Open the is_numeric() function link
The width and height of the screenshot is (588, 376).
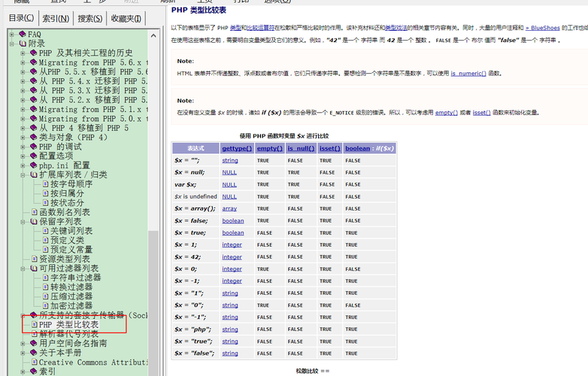coord(468,74)
